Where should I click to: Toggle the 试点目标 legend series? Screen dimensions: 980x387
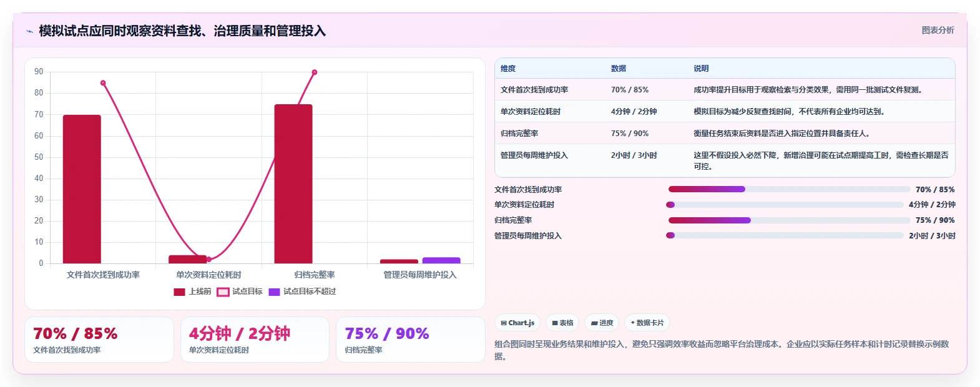click(x=240, y=291)
